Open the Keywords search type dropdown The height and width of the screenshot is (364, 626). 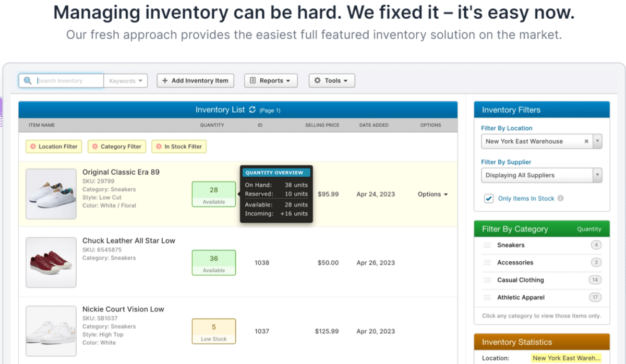pos(126,81)
